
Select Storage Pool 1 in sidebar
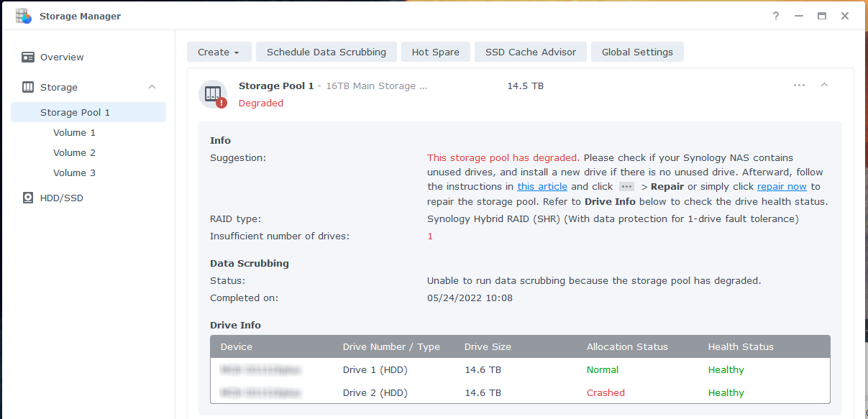[88, 112]
